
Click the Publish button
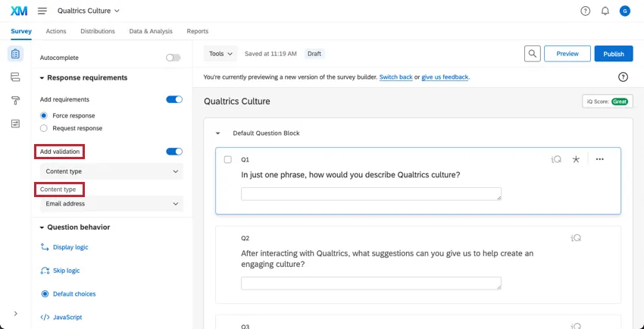pyautogui.click(x=613, y=54)
